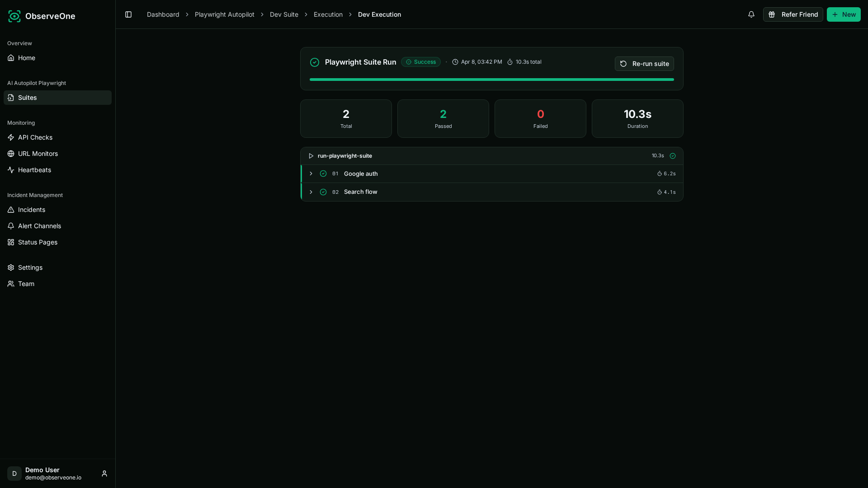Click the Alert Channels bell icon
Image resolution: width=868 pixels, height=488 pixels.
(x=11, y=226)
